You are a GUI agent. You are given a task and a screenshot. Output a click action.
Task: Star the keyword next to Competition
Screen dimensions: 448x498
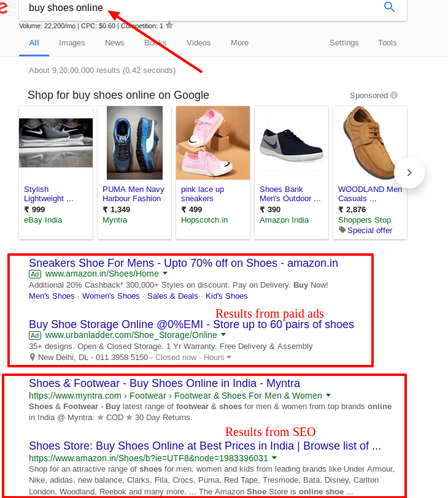169,25
